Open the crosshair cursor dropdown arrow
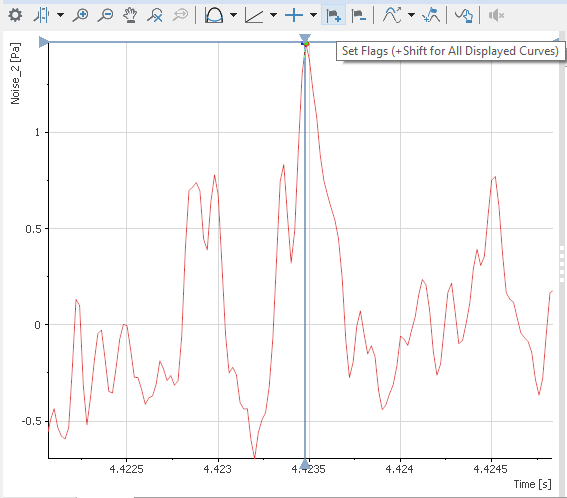 tap(314, 15)
